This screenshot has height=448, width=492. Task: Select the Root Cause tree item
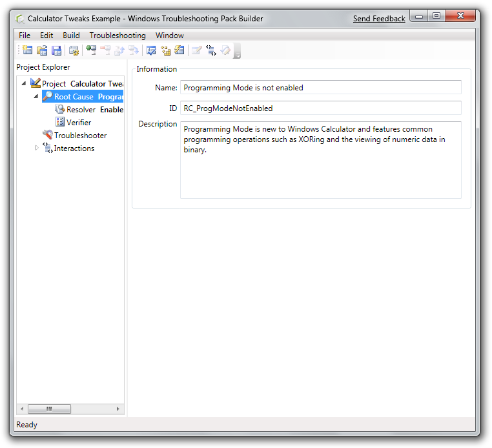coord(83,97)
